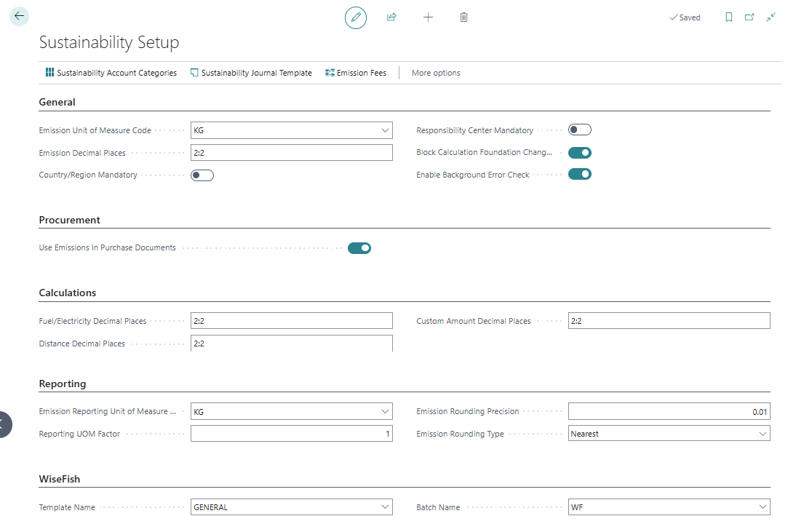Click the collapse page arrows icon

tap(771, 17)
